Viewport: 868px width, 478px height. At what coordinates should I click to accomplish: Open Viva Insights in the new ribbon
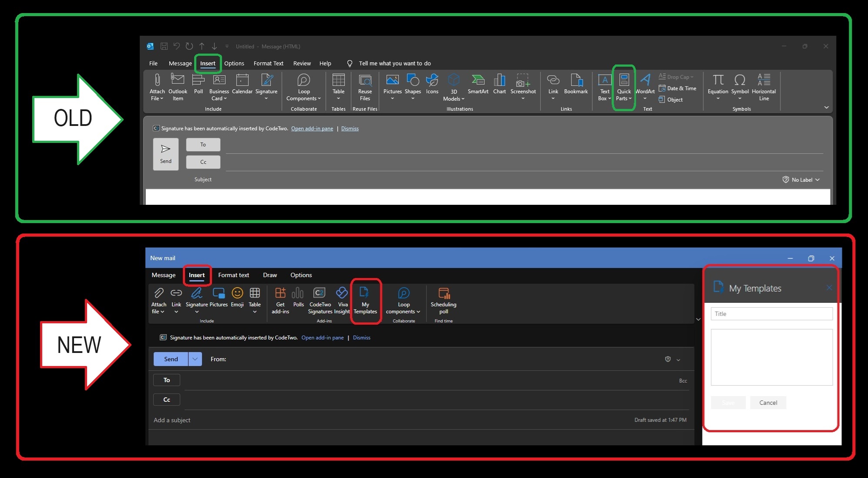pos(342,301)
